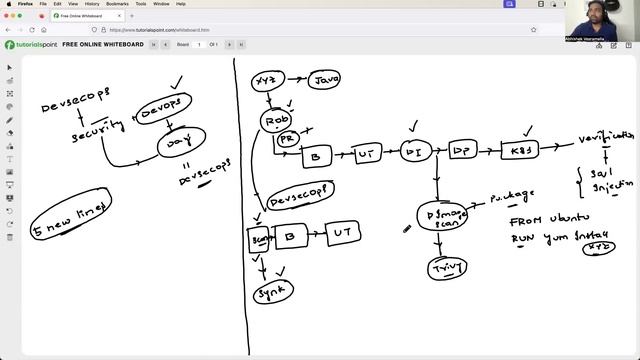The height and width of the screenshot is (360, 640).
Task: Pick the eraser tool
Action: click(10, 133)
